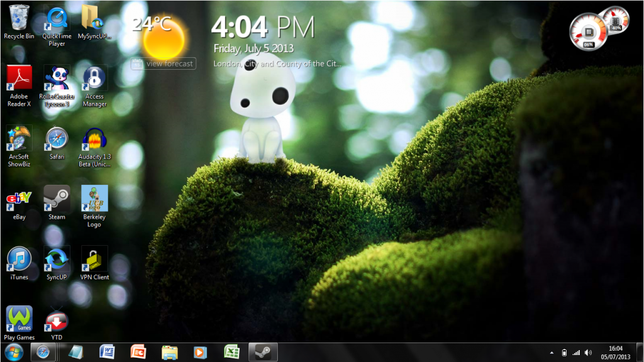
Task: Open Windows Media Player from the taskbar
Action: tap(200, 353)
